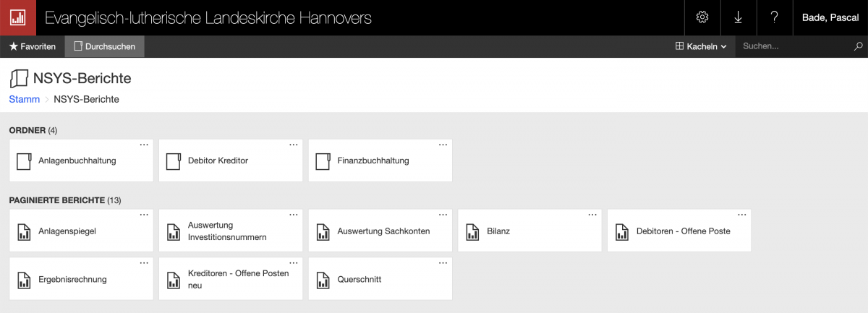
Task: Switch to the Favoriten tab
Action: (33, 46)
